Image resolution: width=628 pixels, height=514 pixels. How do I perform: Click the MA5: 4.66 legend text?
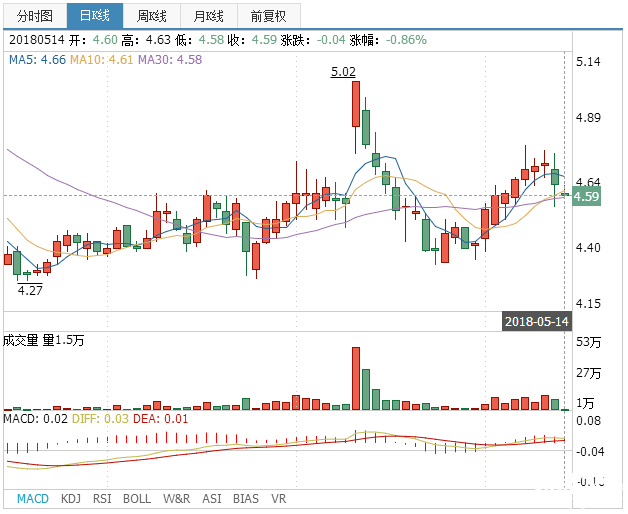[37, 60]
